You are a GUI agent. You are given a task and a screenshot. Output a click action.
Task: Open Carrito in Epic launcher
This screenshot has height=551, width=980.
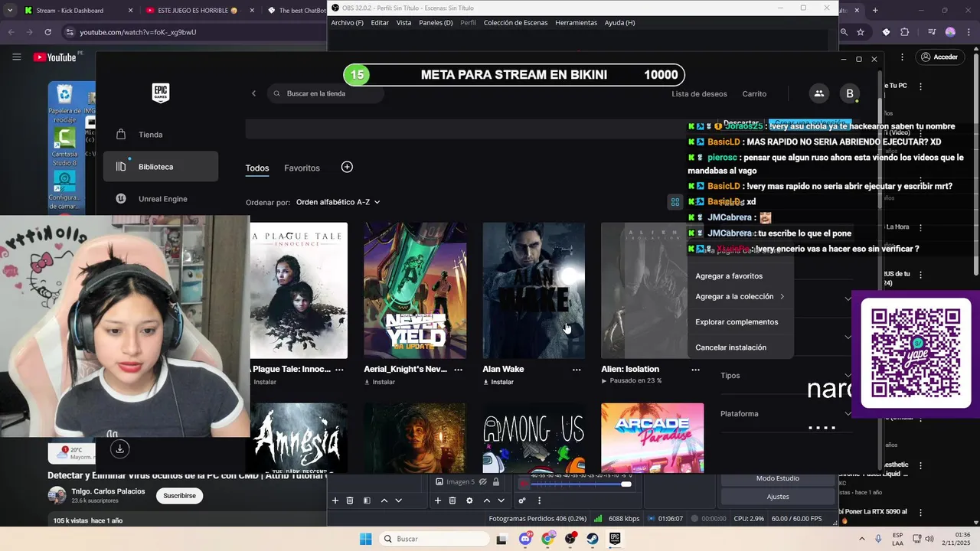(x=754, y=93)
